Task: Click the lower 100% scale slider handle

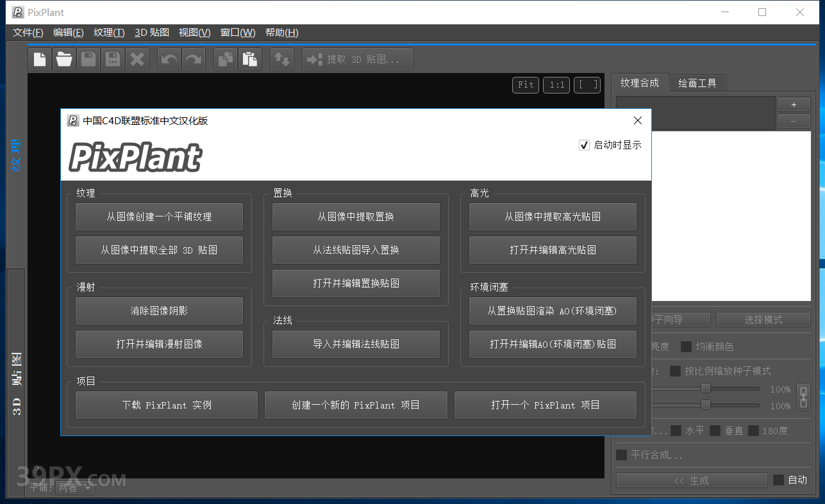Action: (706, 405)
